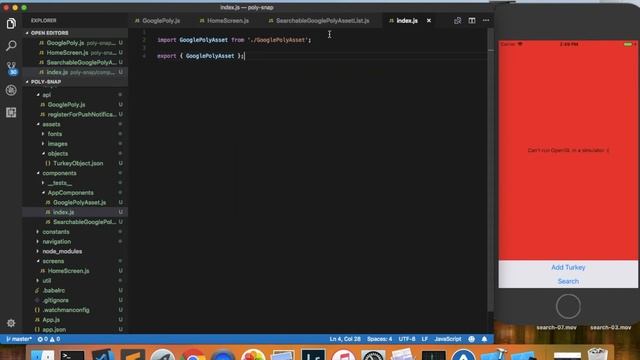Expand the navigation folder
Image resolution: width=640 pixels, height=360 pixels.
[56, 242]
